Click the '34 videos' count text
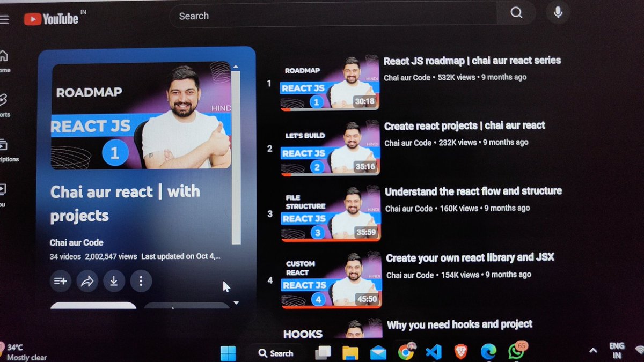The height and width of the screenshot is (362, 644). click(65, 257)
